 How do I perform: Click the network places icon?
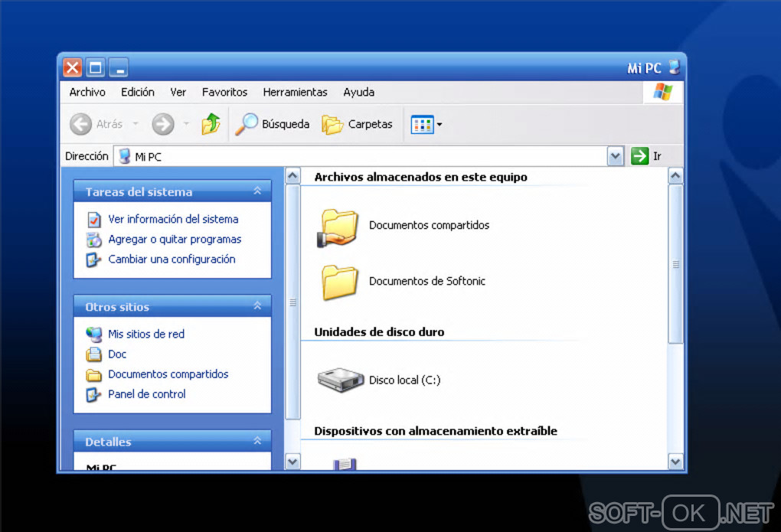point(93,335)
